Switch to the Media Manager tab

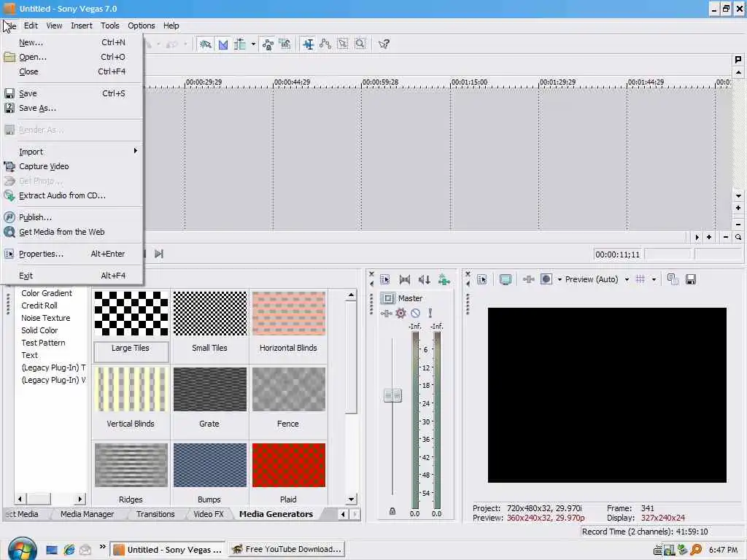coord(88,514)
